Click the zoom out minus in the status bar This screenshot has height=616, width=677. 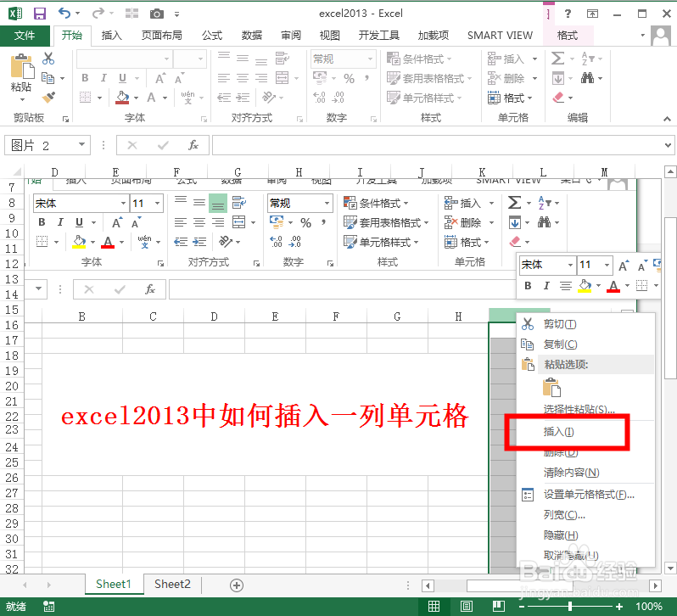[522, 607]
